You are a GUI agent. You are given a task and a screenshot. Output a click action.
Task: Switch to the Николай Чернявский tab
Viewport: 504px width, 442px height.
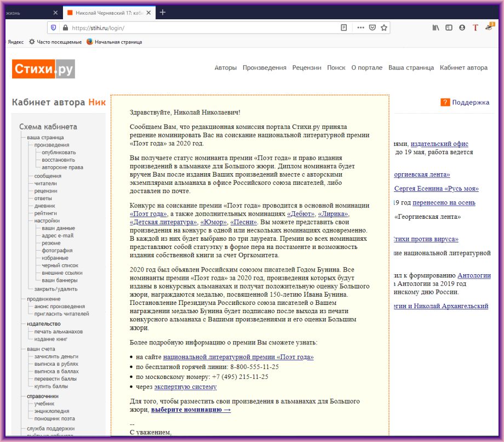109,13
